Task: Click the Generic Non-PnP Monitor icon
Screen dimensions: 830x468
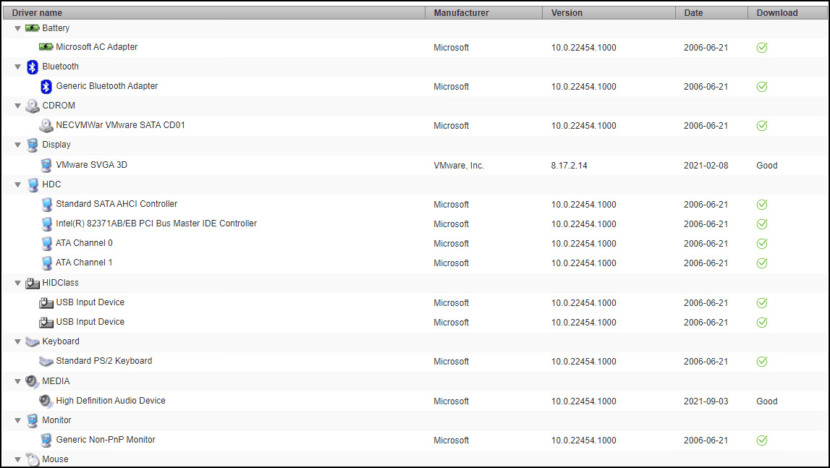Action: click(x=46, y=440)
